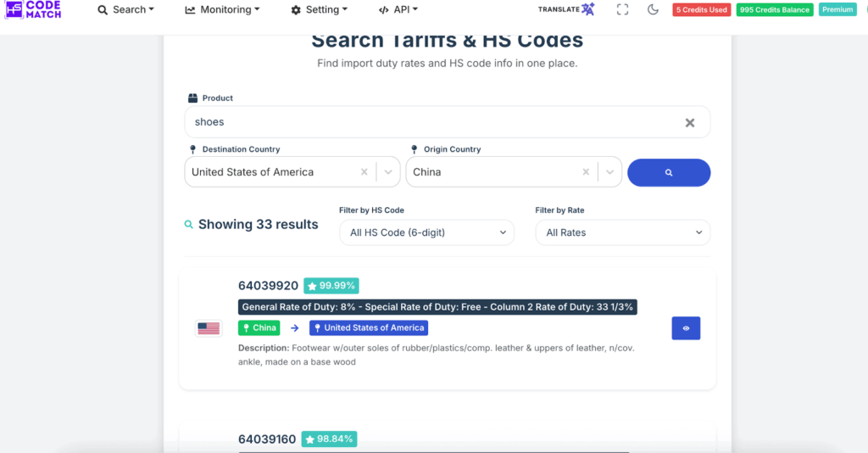View details with eye icon for 64039920
The width and height of the screenshot is (868, 453).
[686, 328]
